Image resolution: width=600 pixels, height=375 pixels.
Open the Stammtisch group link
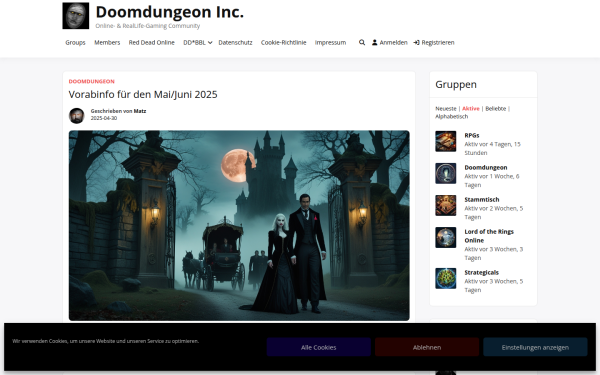point(482,200)
